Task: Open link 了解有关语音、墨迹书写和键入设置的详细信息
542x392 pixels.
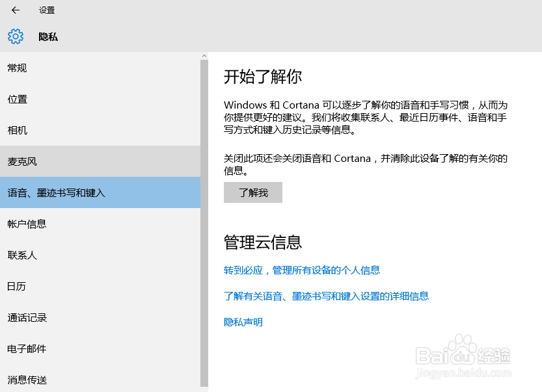Action: click(327, 296)
